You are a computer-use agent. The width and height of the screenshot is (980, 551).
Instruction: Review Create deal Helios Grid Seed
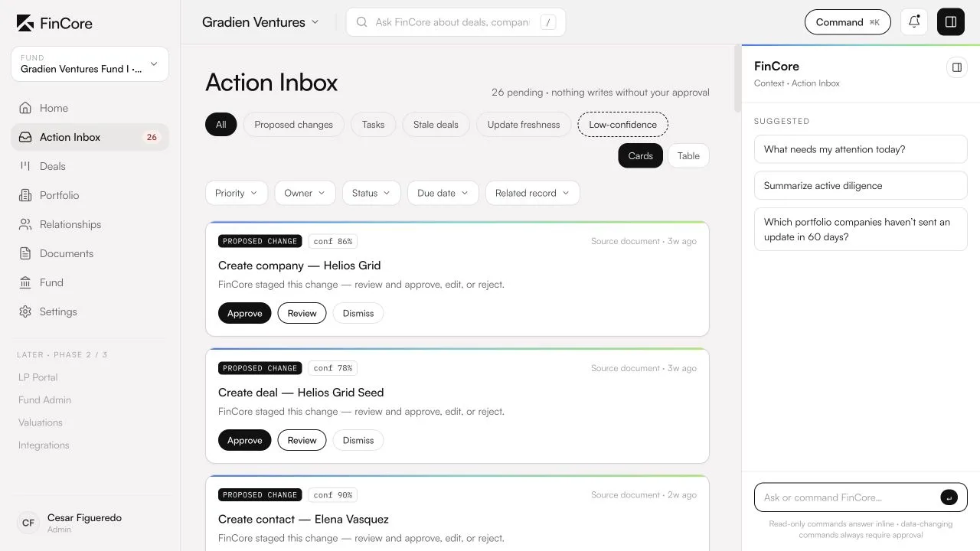coord(302,440)
